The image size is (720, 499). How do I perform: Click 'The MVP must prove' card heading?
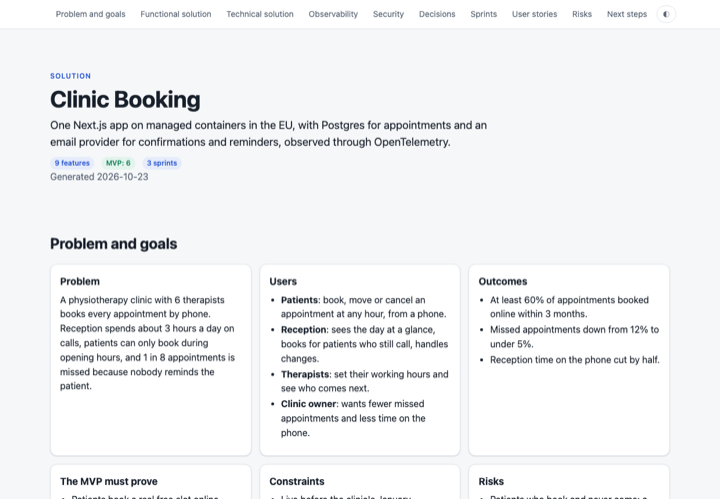coord(109,482)
